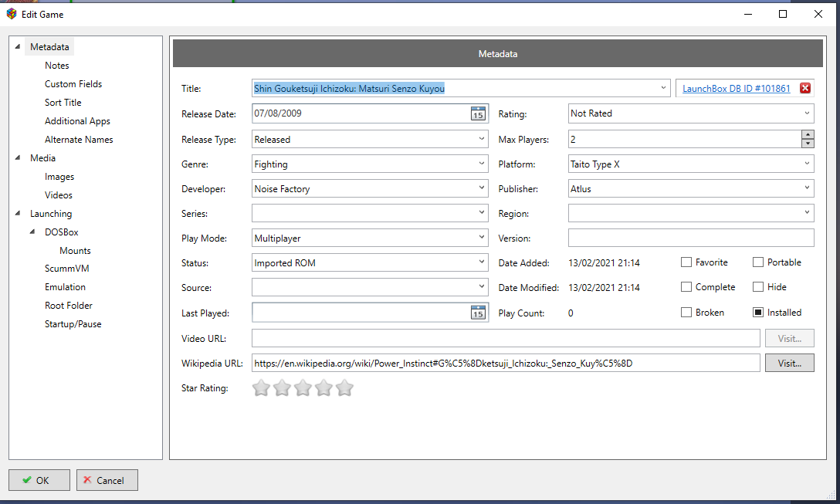Open the Status dropdown showing Imported ROM
Screen dimensions: 840x504
tap(370, 262)
